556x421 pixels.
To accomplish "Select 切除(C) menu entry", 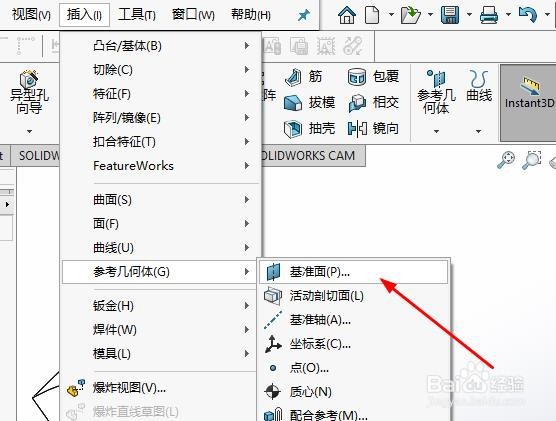I will 161,70.
